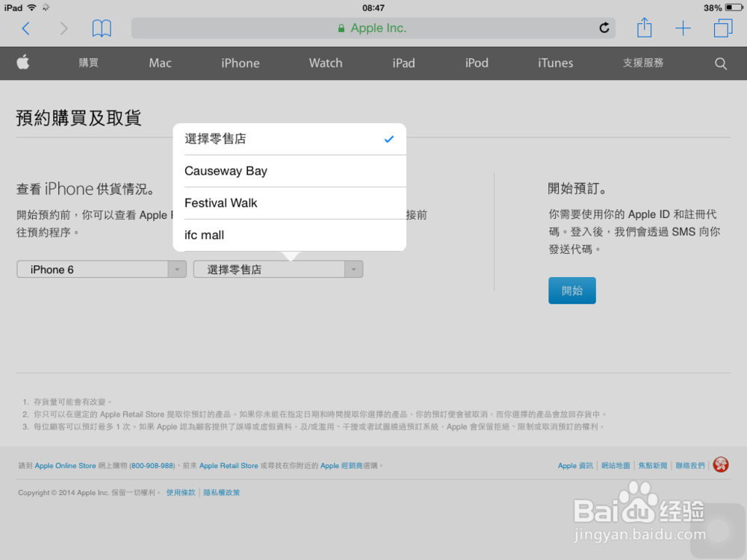Open the iPhone 6 model dropdown
This screenshot has width=747, height=560.
102,270
